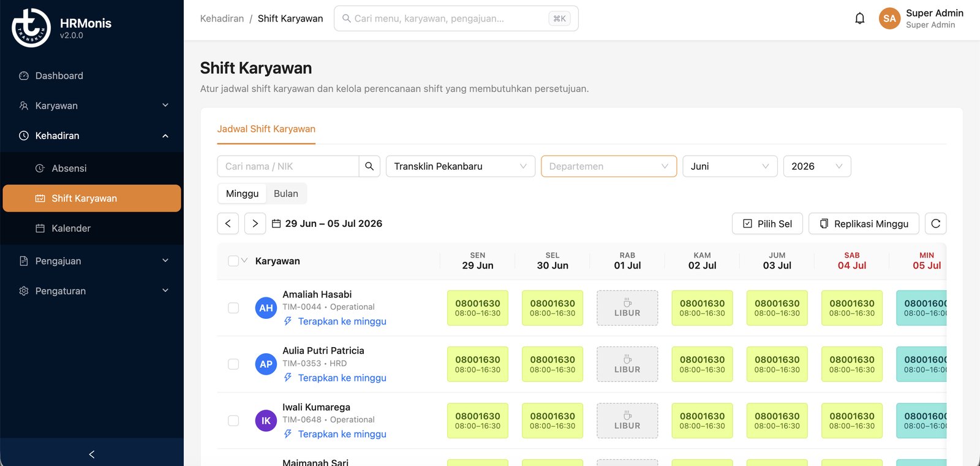Click the HRMonis logo
Viewport: 980px width, 466px height.
(31, 28)
